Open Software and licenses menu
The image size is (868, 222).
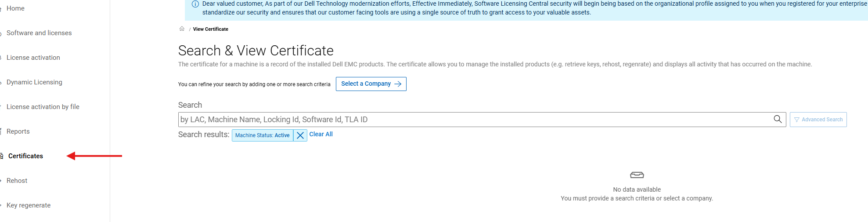click(x=39, y=33)
